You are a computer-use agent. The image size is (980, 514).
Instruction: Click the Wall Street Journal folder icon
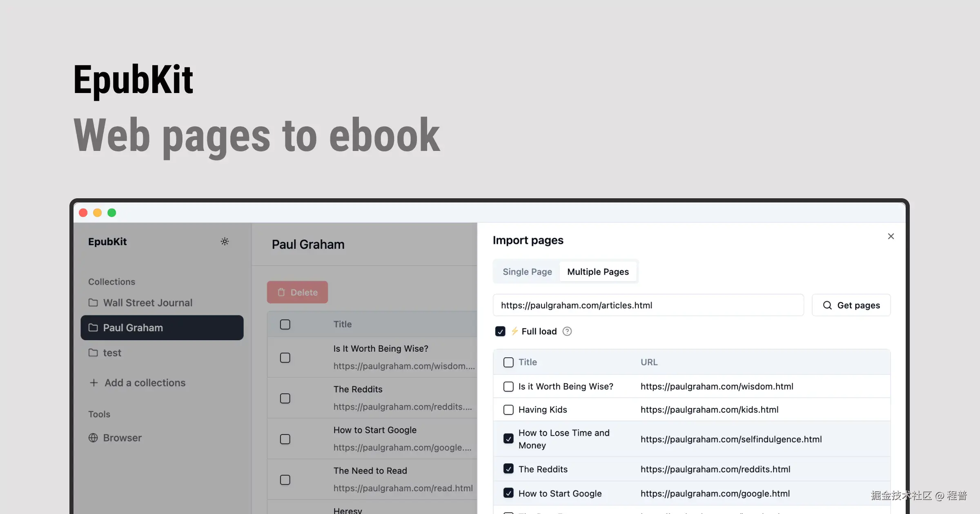pos(93,303)
